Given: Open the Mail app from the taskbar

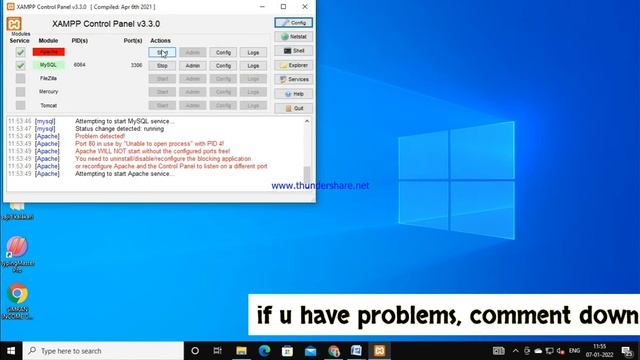Looking at the screenshot, I should [x=311, y=351].
